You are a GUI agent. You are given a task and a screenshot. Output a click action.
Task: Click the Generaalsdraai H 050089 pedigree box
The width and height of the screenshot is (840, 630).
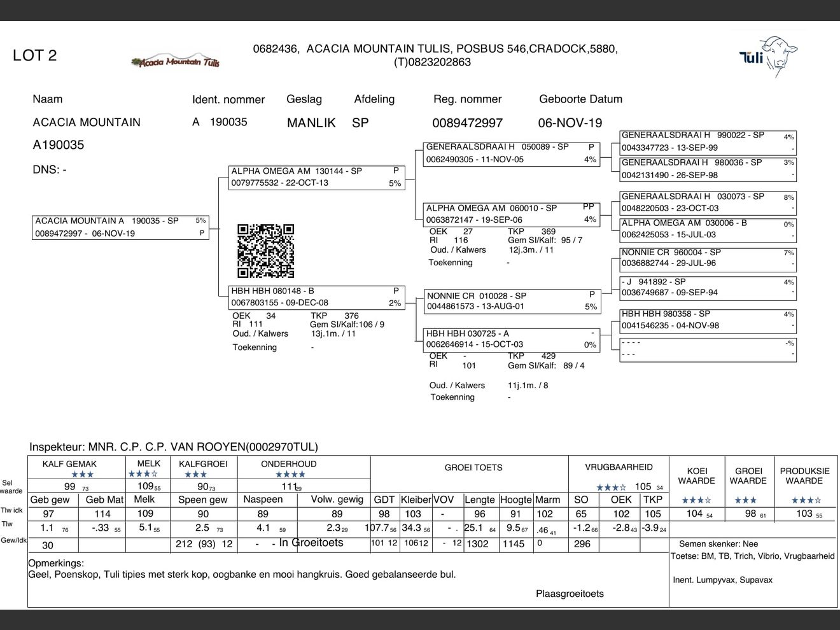pos(512,153)
